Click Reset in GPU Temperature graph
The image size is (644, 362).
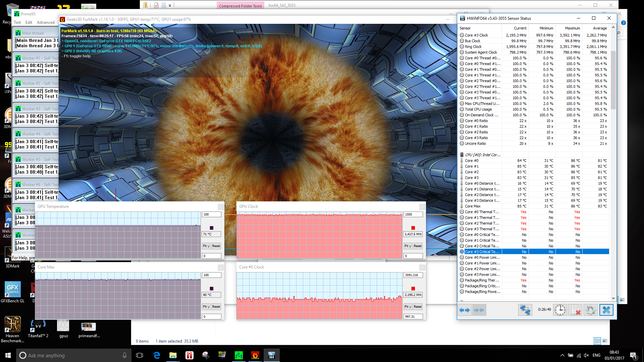[x=216, y=246]
